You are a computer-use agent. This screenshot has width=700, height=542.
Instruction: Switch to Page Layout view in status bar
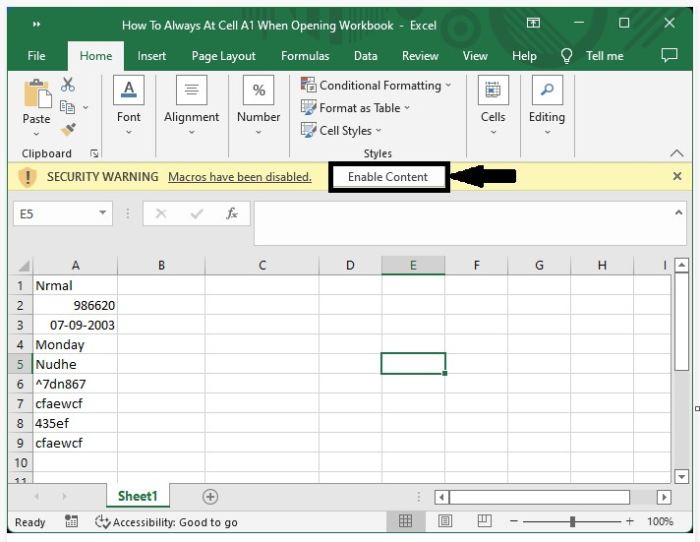(x=445, y=521)
